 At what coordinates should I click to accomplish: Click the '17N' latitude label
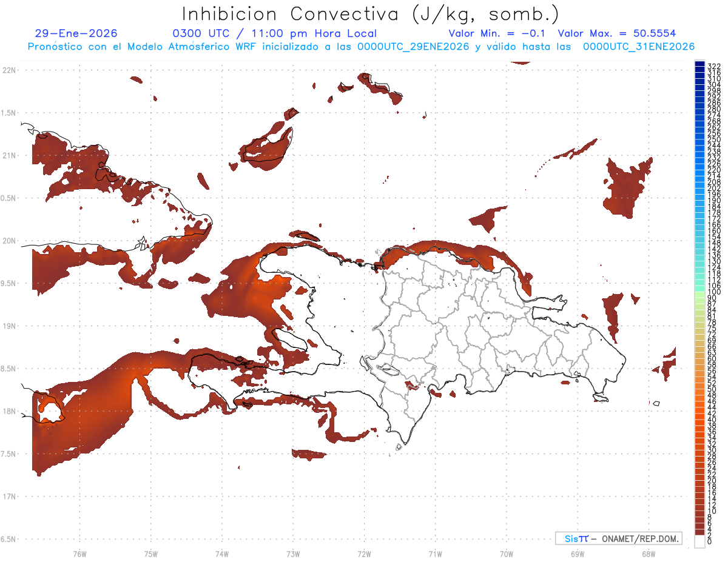[9, 497]
